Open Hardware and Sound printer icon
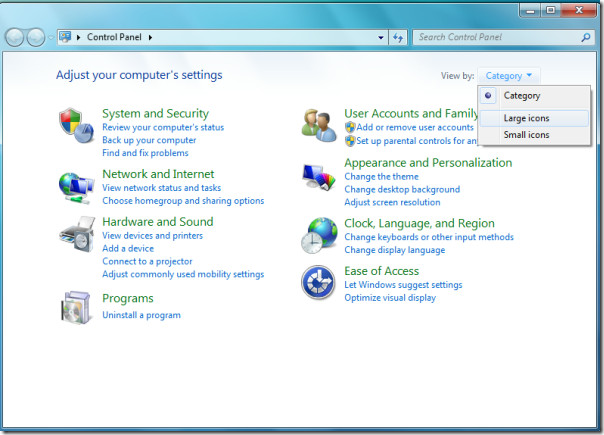The height and width of the screenshot is (435, 604). [x=77, y=234]
